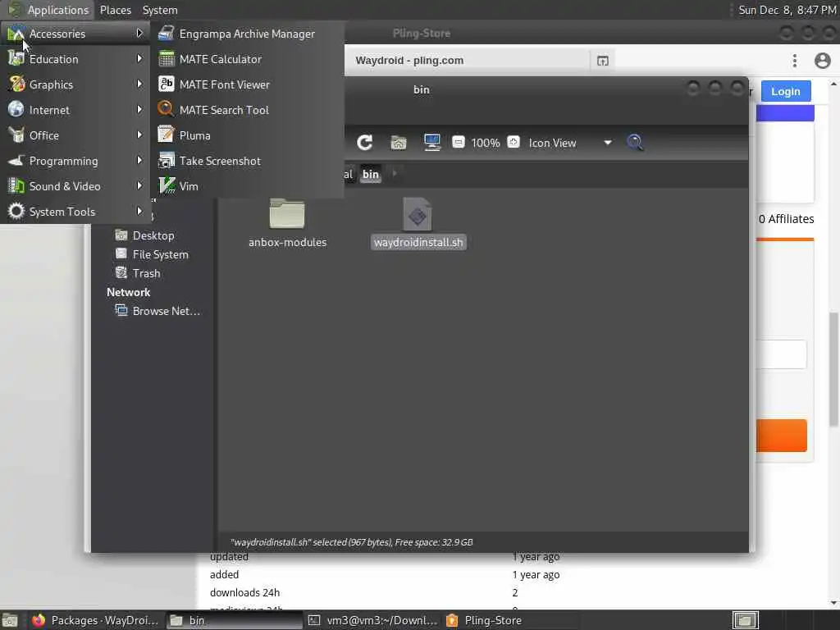Click the Programming category icon
Screen dimensions: 840x630
[x=16, y=160]
